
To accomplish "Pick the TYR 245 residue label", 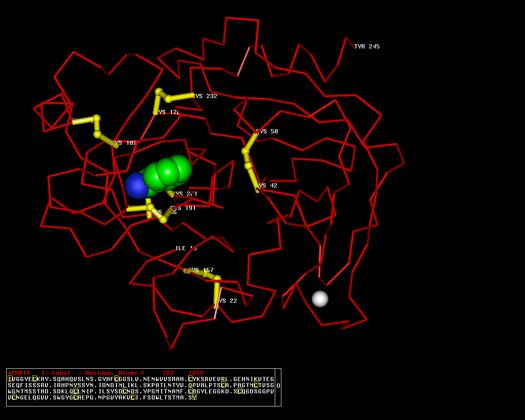I will [367, 47].
